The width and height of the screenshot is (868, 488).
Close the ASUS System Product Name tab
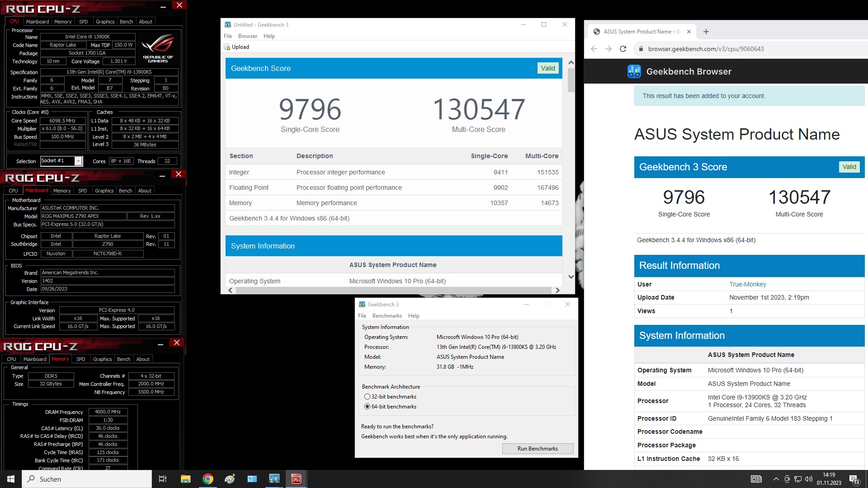(689, 32)
